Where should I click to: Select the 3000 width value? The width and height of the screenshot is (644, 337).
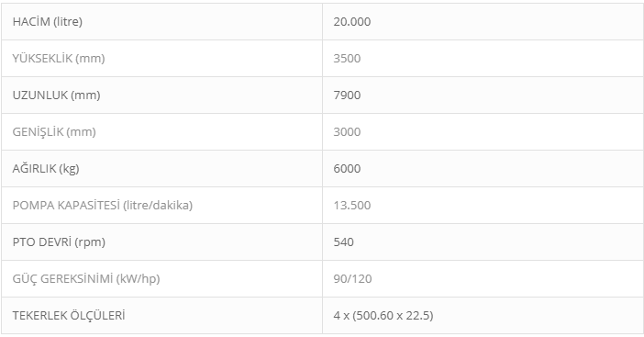(347, 132)
